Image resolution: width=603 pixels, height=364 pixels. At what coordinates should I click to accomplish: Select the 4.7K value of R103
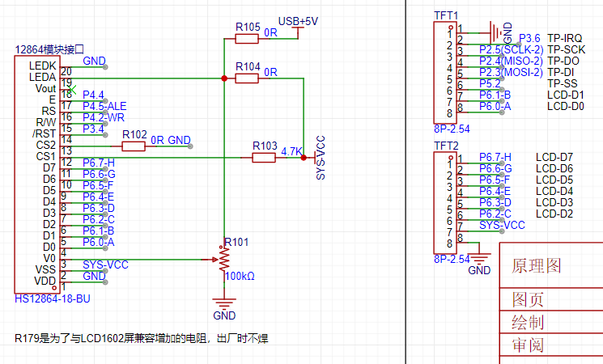291,151
